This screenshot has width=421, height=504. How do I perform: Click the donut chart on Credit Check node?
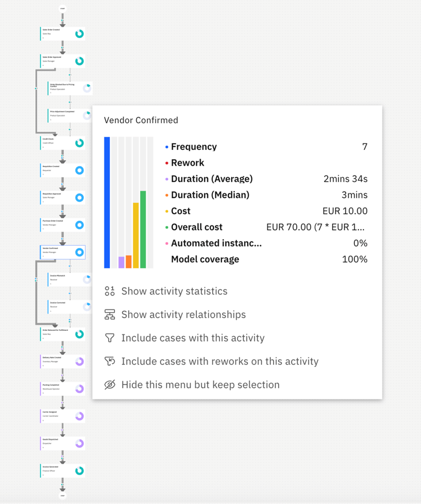pyautogui.click(x=79, y=143)
